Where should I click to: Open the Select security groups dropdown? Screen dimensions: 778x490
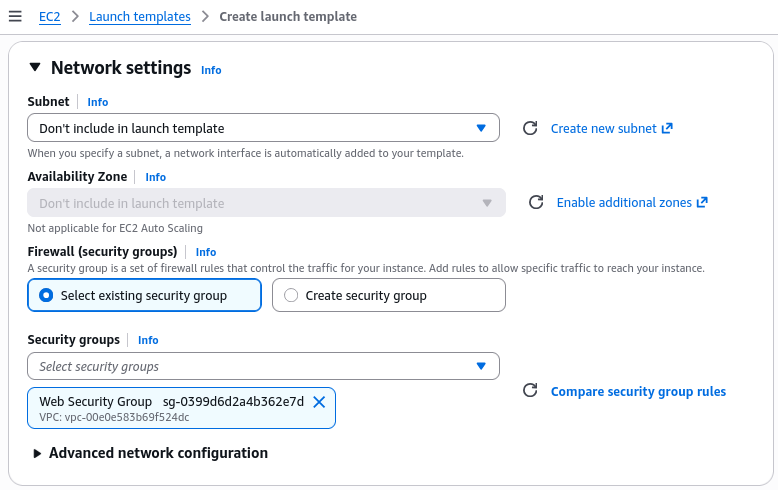(263, 366)
